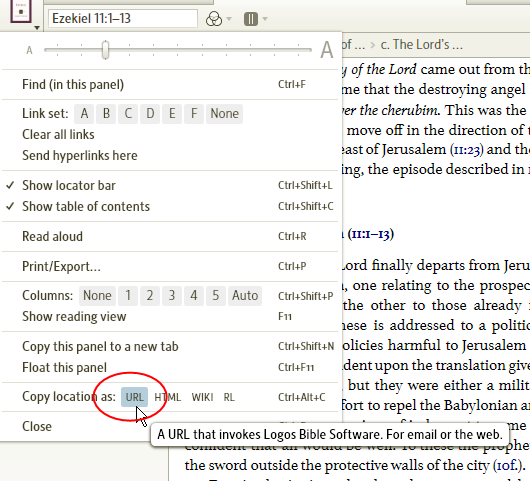Screen dimensions: 530x481
Task: Copy location as HTML
Action: (168, 397)
